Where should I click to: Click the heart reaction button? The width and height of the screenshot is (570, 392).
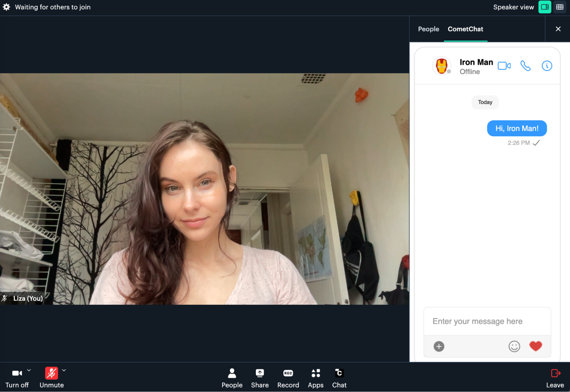coord(536,346)
